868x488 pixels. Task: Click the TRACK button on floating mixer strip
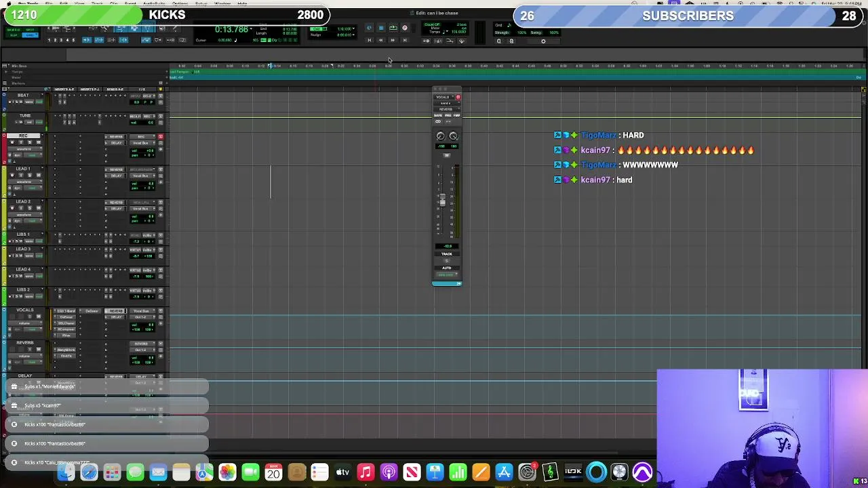(447, 254)
